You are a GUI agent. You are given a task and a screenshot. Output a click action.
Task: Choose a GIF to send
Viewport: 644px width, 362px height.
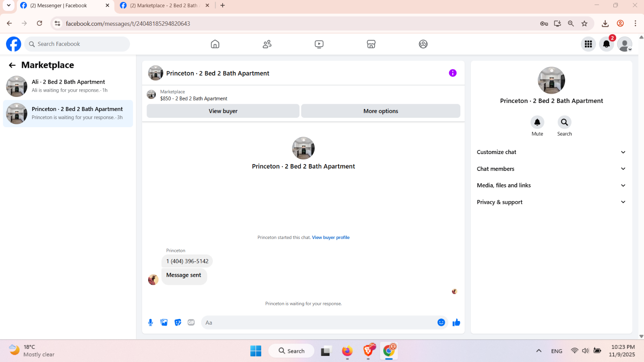pyautogui.click(x=191, y=323)
